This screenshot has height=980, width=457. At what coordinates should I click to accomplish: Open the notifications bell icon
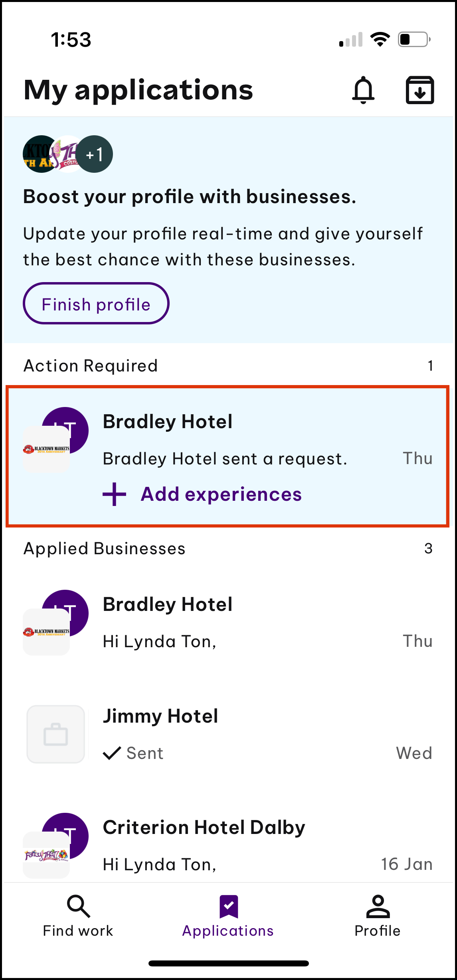tap(363, 90)
